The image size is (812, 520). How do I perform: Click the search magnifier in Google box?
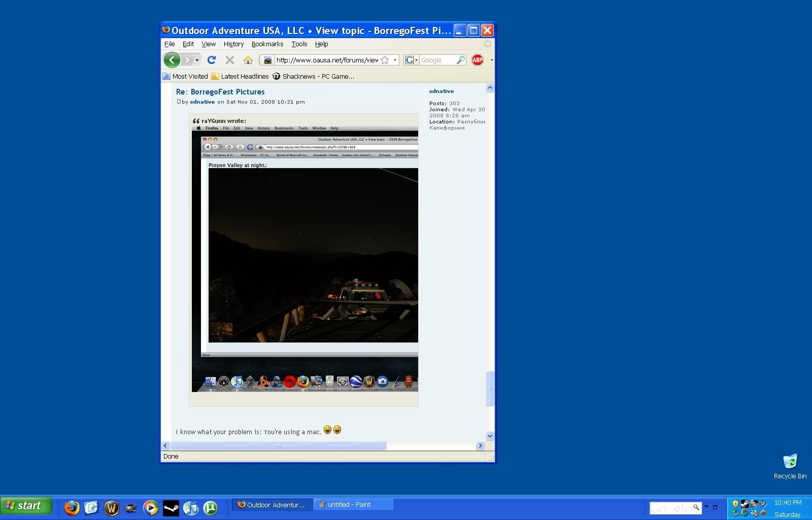[x=460, y=60]
